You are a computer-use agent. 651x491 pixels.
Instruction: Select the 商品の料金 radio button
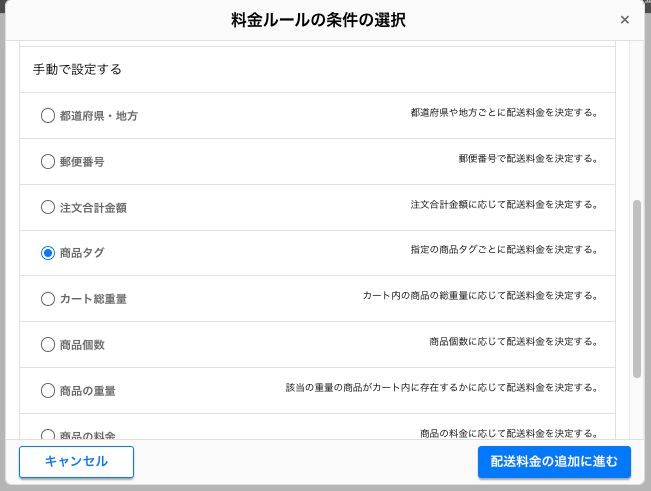[48, 434]
